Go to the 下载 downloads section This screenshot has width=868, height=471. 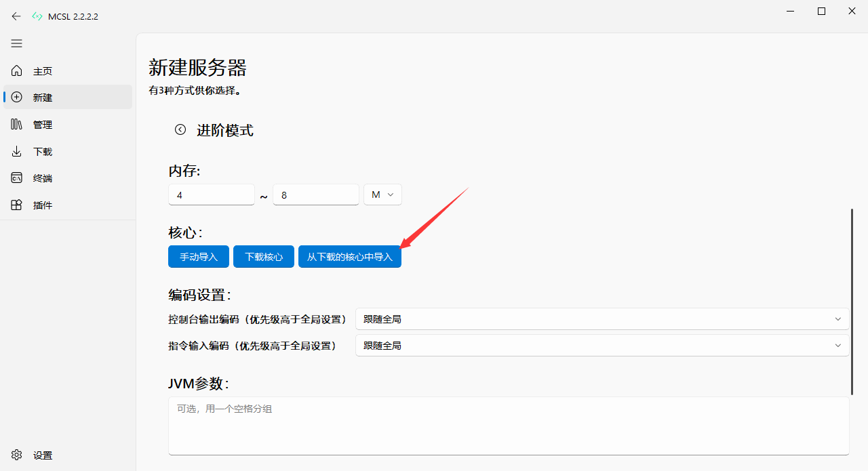click(42, 151)
